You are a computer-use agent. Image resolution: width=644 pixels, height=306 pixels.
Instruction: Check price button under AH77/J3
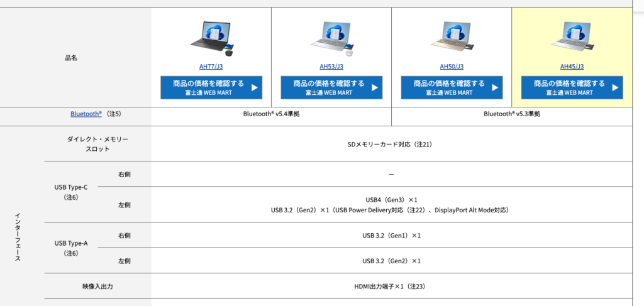tap(211, 87)
